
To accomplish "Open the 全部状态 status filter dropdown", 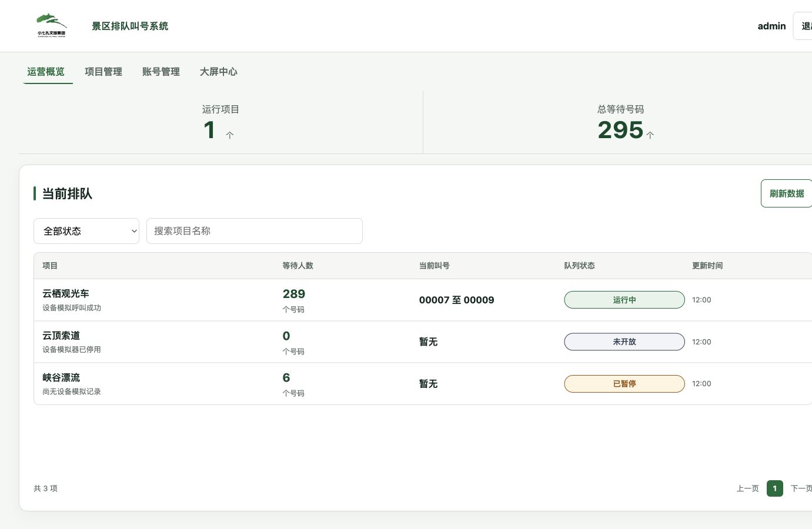I will [x=86, y=231].
